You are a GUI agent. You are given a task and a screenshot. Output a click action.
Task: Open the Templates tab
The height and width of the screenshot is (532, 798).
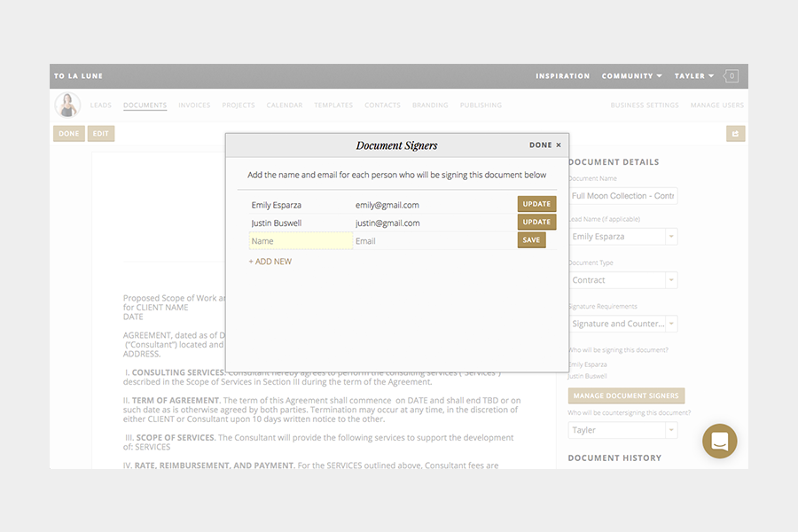point(333,106)
